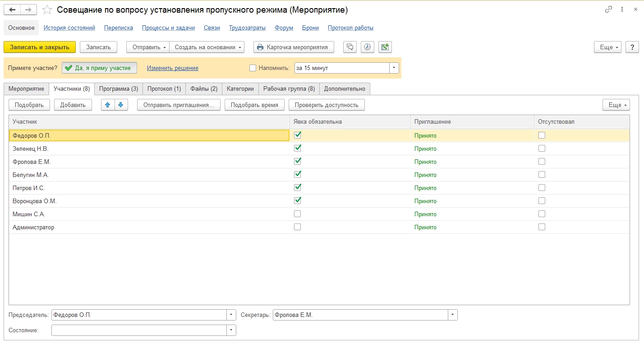Click the clock icon in the toolbar

(x=367, y=47)
